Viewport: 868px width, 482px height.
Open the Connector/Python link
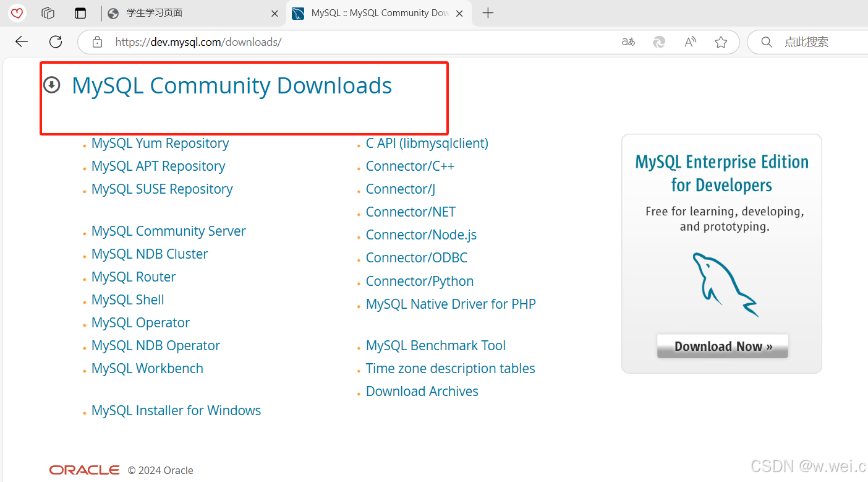(420, 281)
